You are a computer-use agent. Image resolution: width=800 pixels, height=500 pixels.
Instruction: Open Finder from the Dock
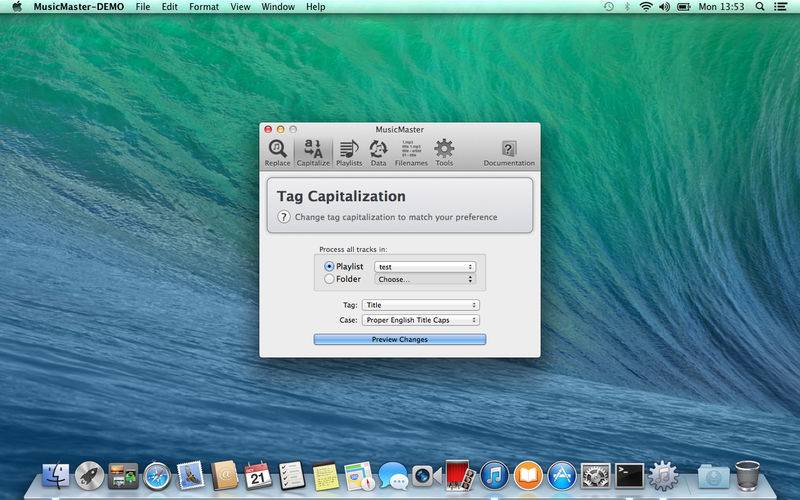click(x=56, y=476)
